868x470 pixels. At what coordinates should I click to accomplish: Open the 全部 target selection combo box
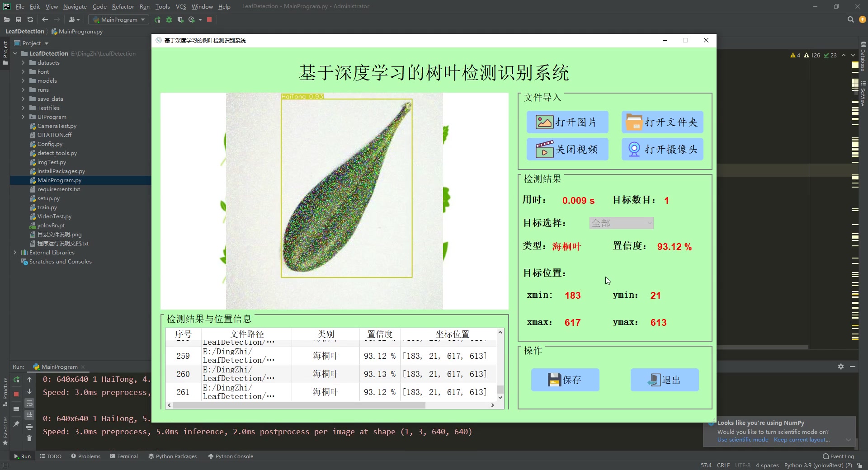621,223
